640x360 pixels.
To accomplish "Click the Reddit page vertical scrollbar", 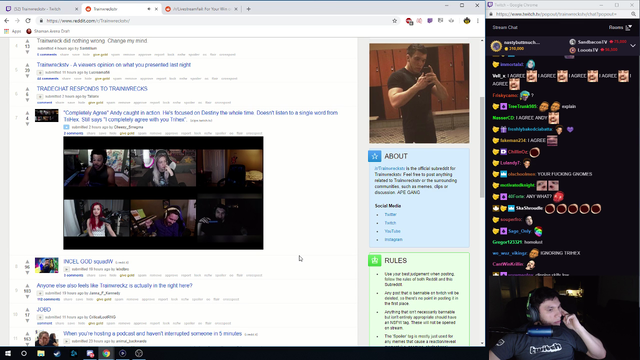I will coord(482,147).
